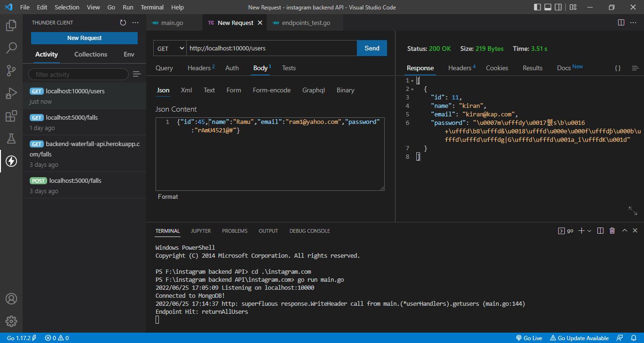Open the Source Control view

coord(11,71)
